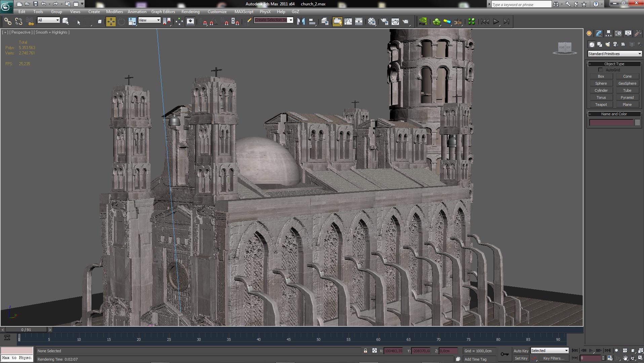
Task: Click the Select and Link tool
Action: [x=7, y=22]
